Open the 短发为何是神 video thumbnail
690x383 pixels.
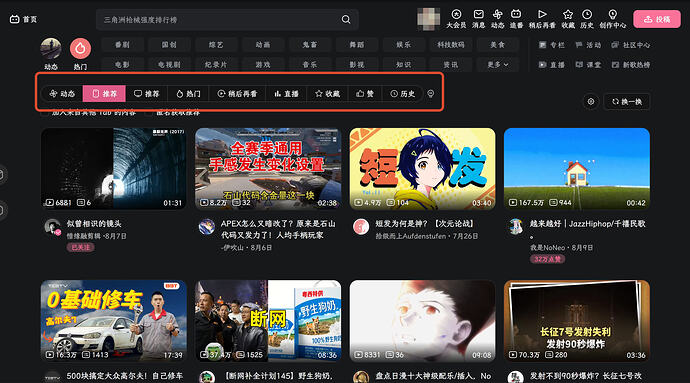(422, 168)
